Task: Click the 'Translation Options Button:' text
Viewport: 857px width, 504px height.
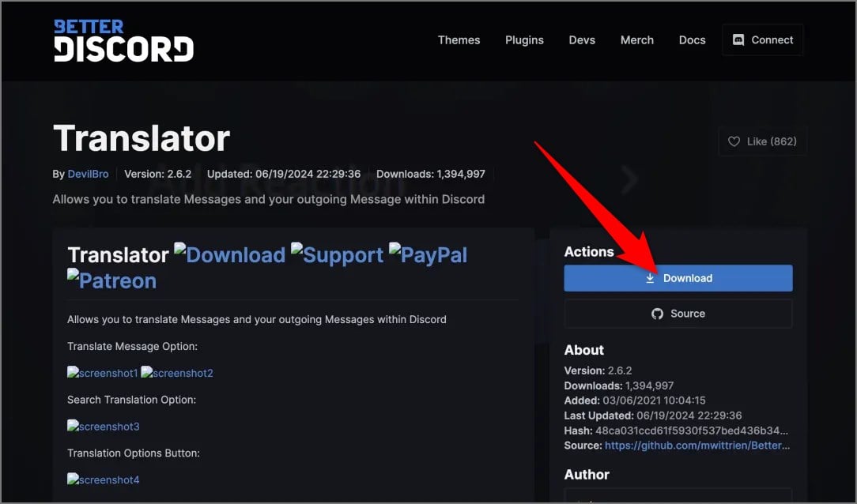Action: click(x=134, y=453)
